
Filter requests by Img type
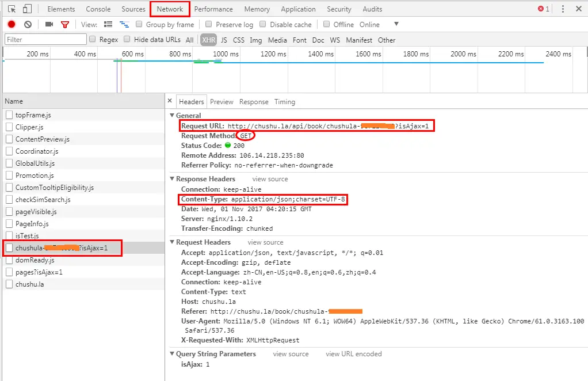click(256, 40)
